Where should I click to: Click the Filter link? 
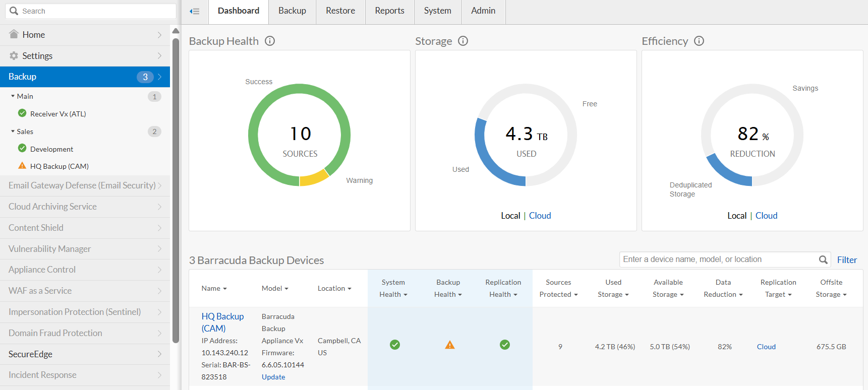(847, 260)
